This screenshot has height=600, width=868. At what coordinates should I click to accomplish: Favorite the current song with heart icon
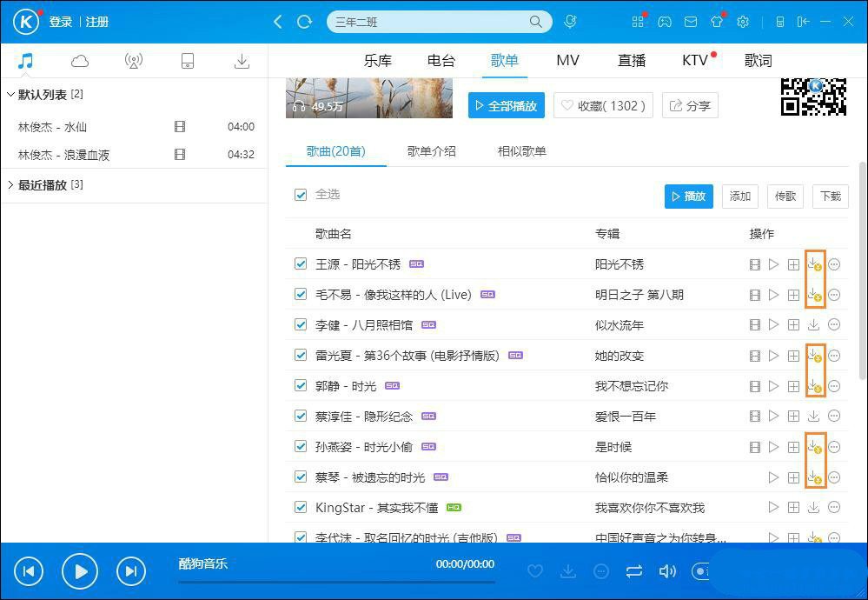[535, 571]
